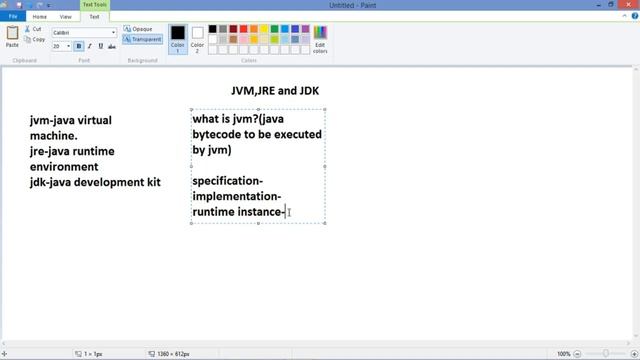Open Customize Quick Access Toolbar dropdown
640x360 pixels.
click(49, 5)
